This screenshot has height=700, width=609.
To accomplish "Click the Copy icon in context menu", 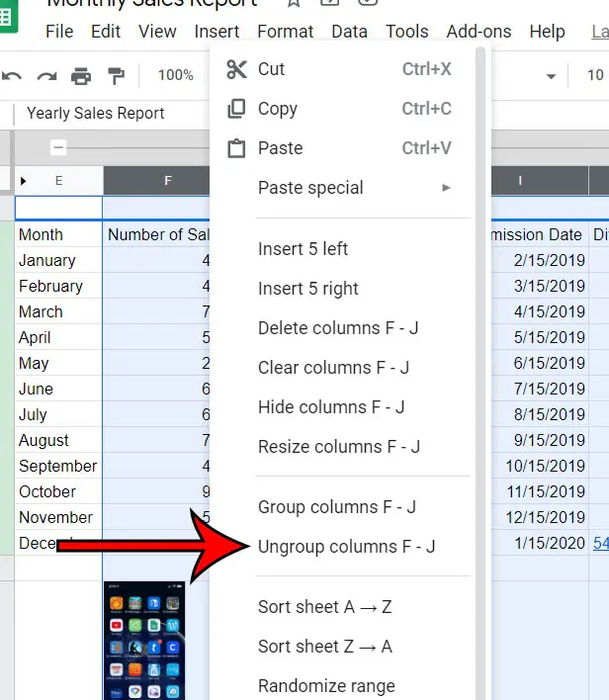I will (x=236, y=109).
